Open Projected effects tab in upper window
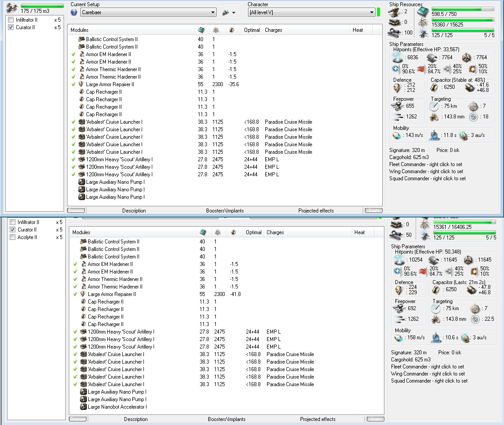The height and width of the screenshot is (425, 504). [x=316, y=211]
